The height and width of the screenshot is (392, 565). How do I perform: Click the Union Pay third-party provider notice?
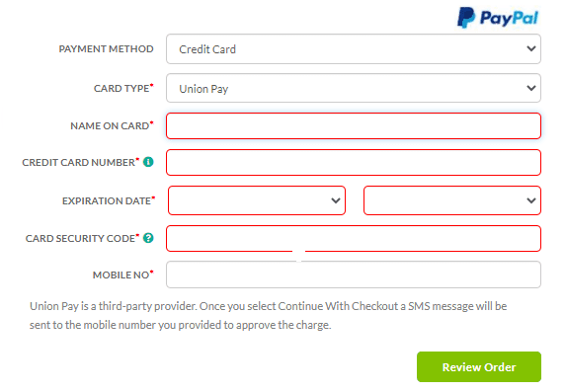(x=268, y=315)
